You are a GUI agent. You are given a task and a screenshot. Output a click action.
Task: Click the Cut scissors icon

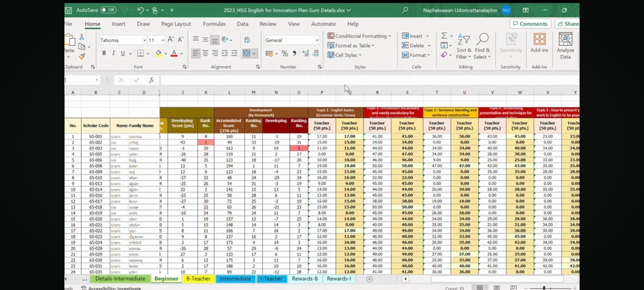(x=81, y=37)
